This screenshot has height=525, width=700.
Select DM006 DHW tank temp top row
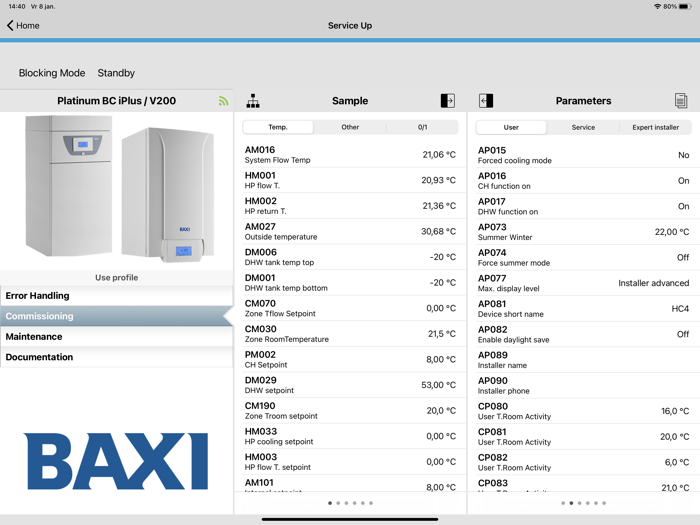pyautogui.click(x=350, y=257)
